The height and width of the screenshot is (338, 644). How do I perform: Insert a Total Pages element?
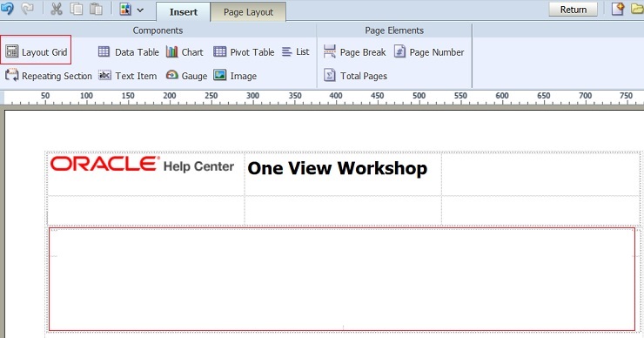[355, 76]
